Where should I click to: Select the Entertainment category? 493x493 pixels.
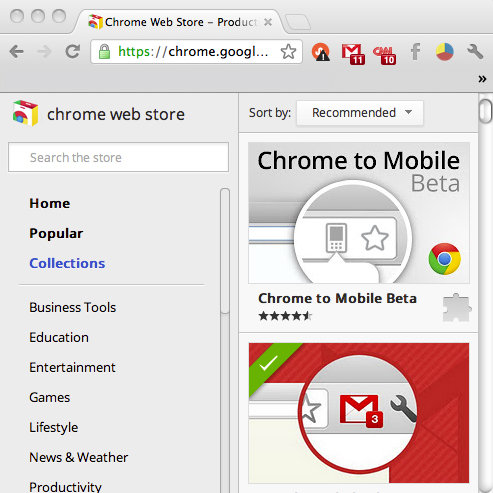click(x=72, y=367)
